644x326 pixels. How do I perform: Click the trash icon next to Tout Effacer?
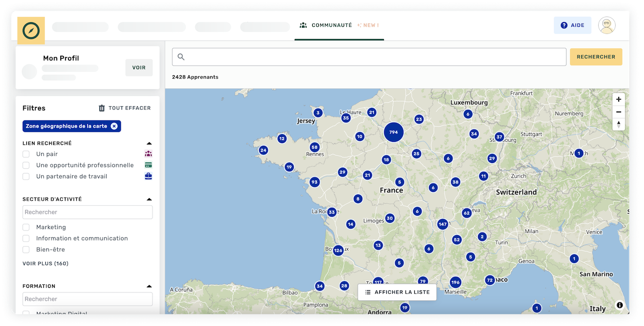click(101, 108)
